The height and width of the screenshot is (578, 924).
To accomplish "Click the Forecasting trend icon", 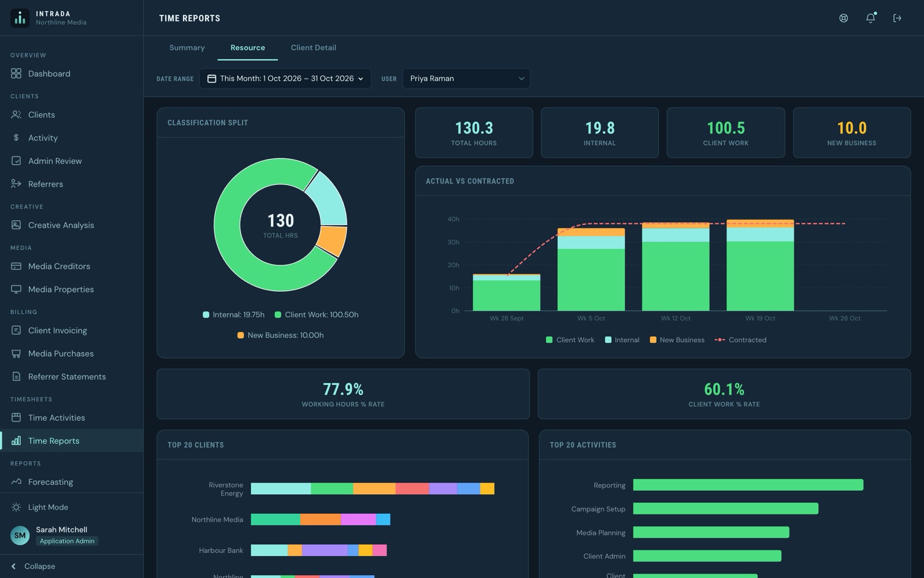I will click(16, 481).
